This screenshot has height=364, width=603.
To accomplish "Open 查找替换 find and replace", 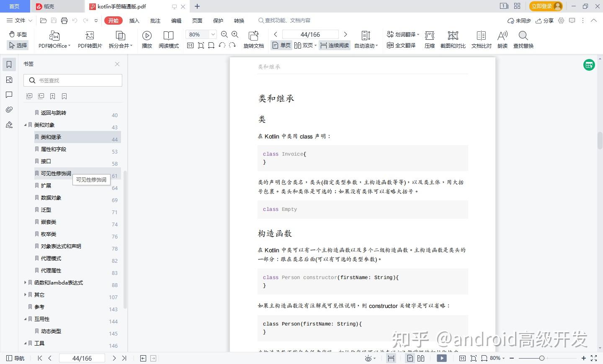I will 523,40.
